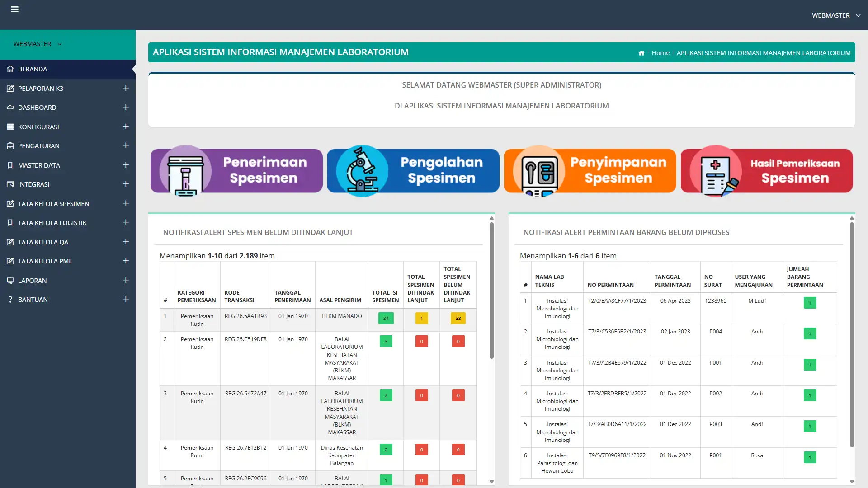The width and height of the screenshot is (868, 488).
Task: Open the Hasil Pemeriksaan Spesimen banner
Action: coord(767,171)
